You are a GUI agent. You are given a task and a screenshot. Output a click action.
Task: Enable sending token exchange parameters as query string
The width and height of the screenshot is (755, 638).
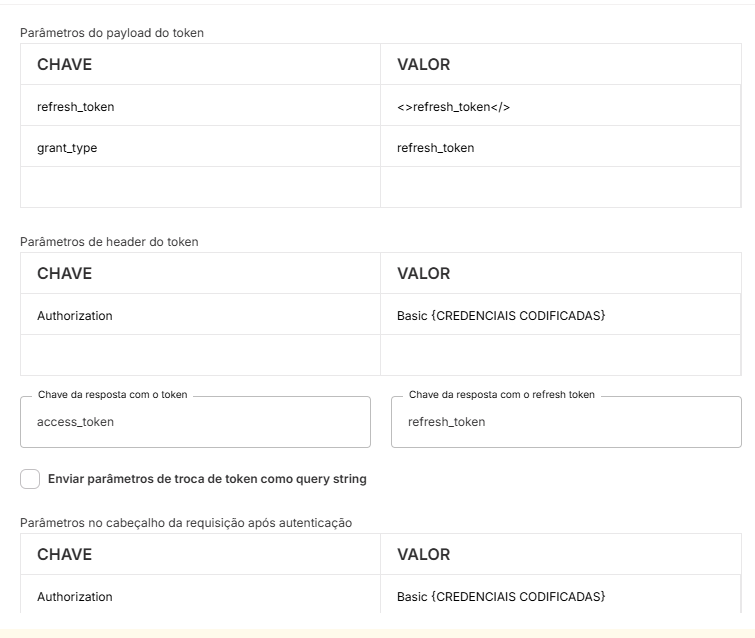click(x=30, y=479)
